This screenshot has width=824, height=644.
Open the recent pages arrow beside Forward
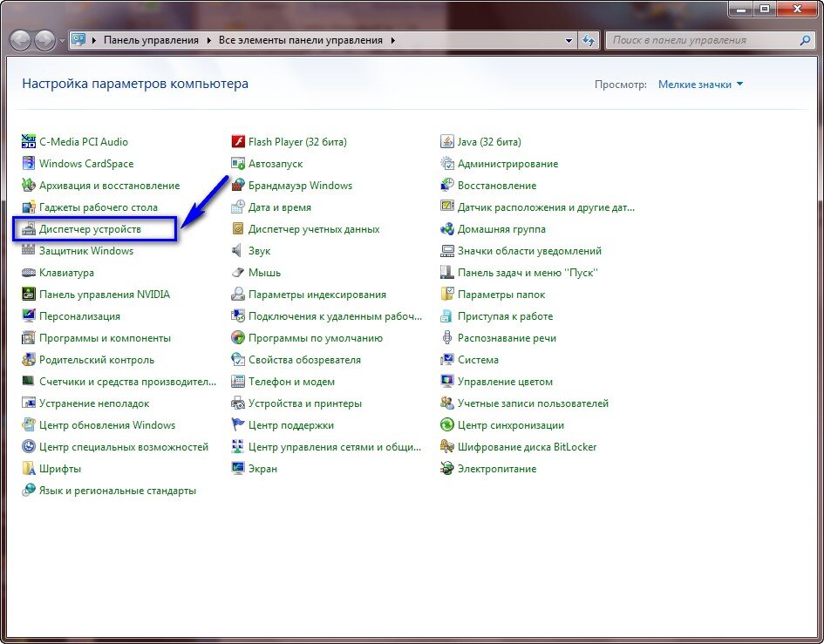point(63,40)
